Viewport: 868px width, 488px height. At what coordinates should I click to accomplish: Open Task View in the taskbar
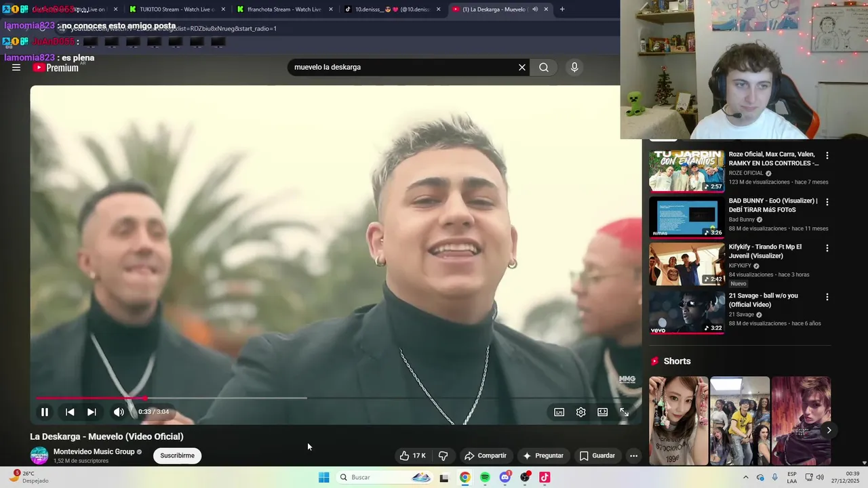tap(444, 477)
